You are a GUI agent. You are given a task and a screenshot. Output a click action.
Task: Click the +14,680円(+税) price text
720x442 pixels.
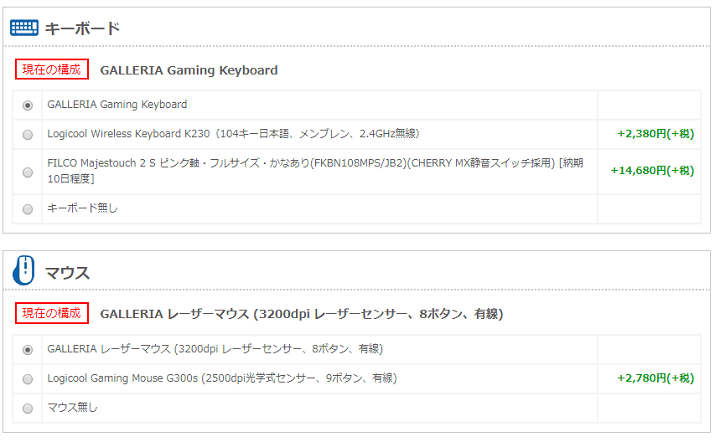tap(652, 171)
